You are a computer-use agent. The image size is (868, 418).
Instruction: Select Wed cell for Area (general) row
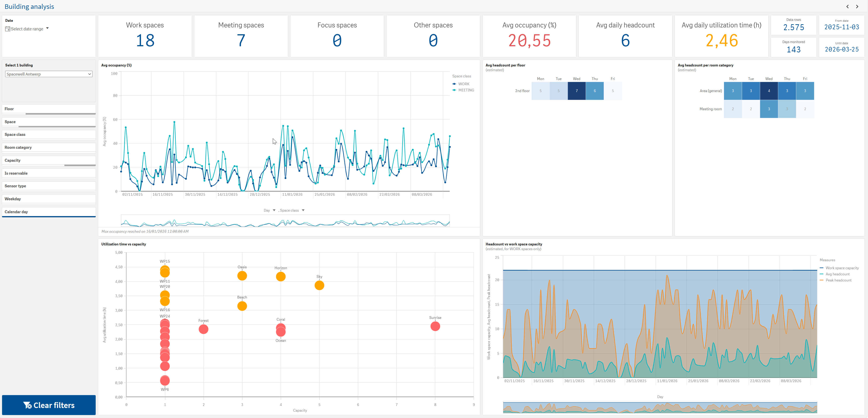[x=769, y=91]
